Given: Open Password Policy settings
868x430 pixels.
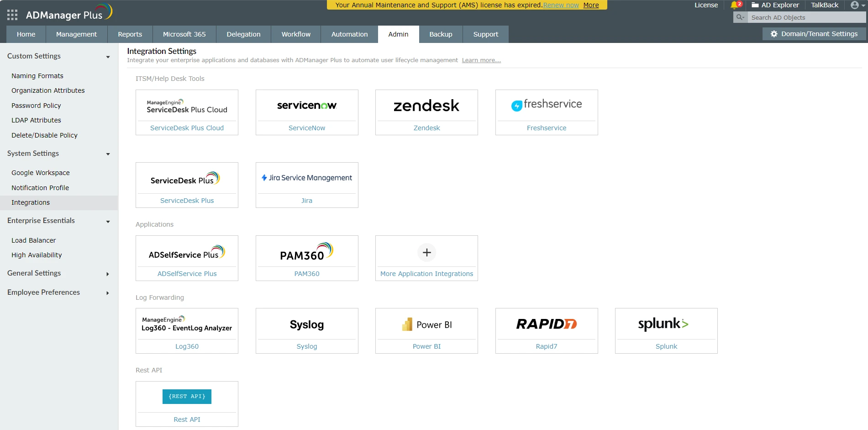Looking at the screenshot, I should [x=36, y=106].
